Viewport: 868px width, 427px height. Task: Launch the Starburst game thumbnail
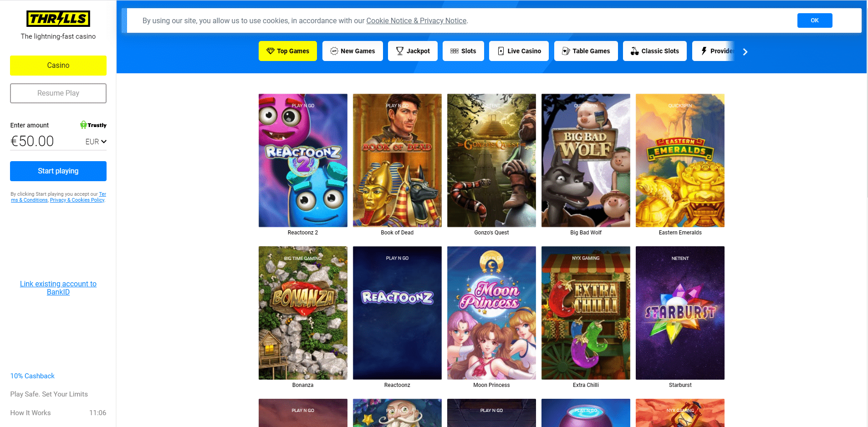click(x=680, y=313)
